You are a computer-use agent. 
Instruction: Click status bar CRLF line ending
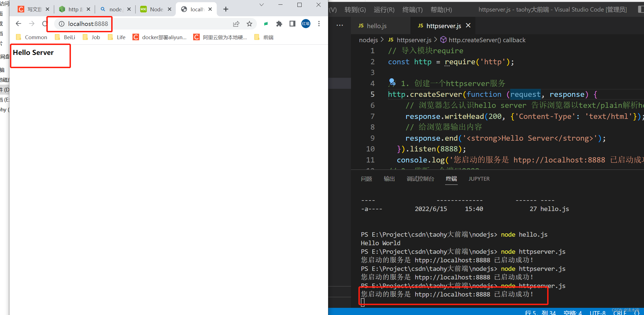[x=620, y=313]
